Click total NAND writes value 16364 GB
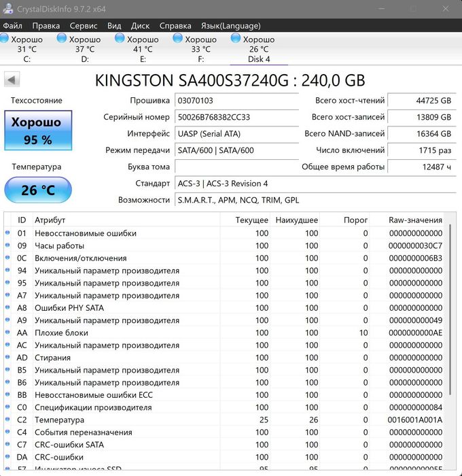The height and width of the screenshot is (476, 462). tap(422, 133)
